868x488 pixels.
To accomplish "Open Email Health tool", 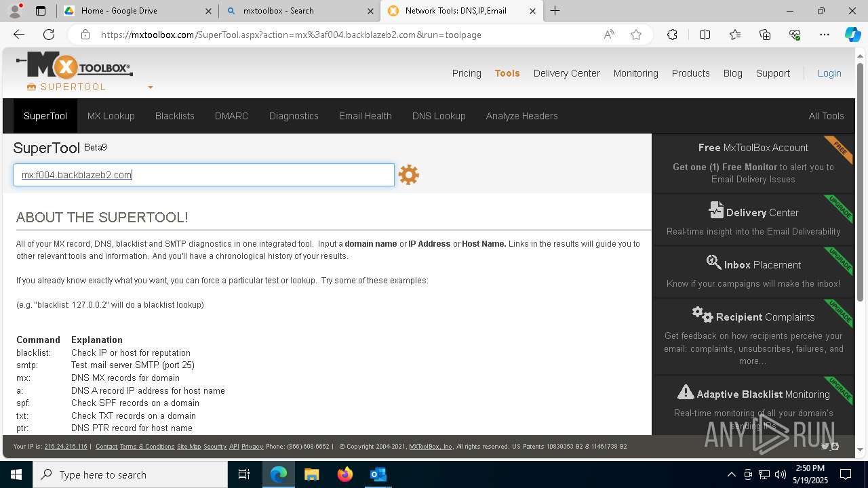I will pos(366,116).
